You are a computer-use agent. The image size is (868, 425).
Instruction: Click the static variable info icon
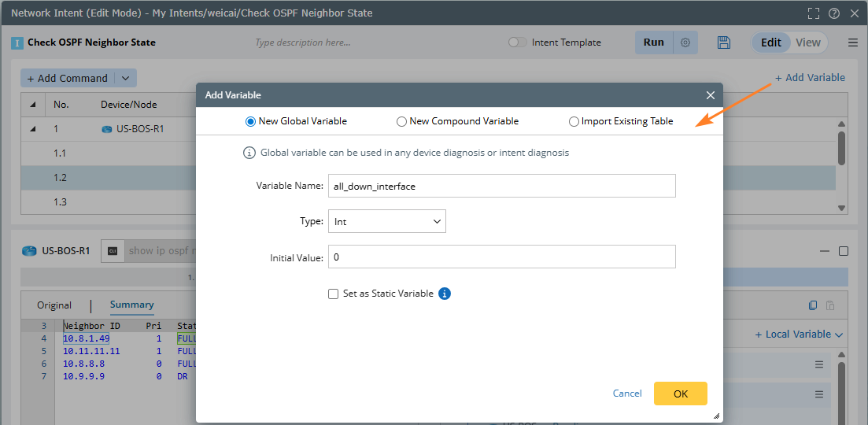pyautogui.click(x=445, y=294)
